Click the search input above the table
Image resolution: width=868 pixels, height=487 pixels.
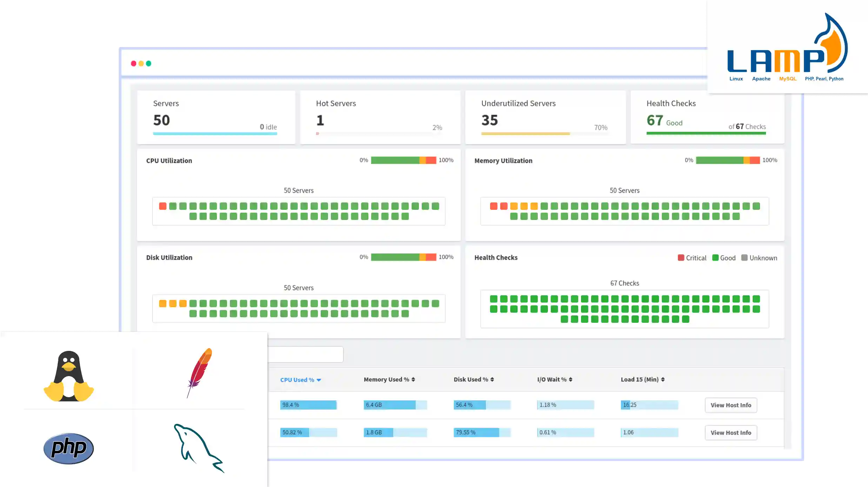305,354
